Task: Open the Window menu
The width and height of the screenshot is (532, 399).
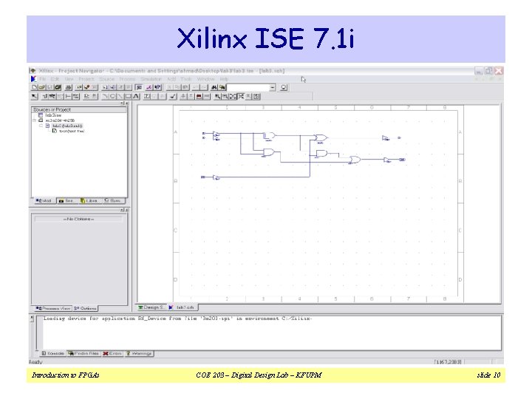Action: pyautogui.click(x=206, y=79)
